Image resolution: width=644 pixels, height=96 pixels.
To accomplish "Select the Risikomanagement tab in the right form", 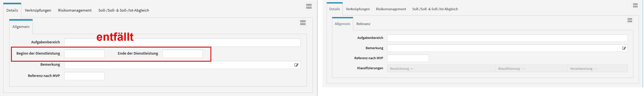I will [391, 9].
